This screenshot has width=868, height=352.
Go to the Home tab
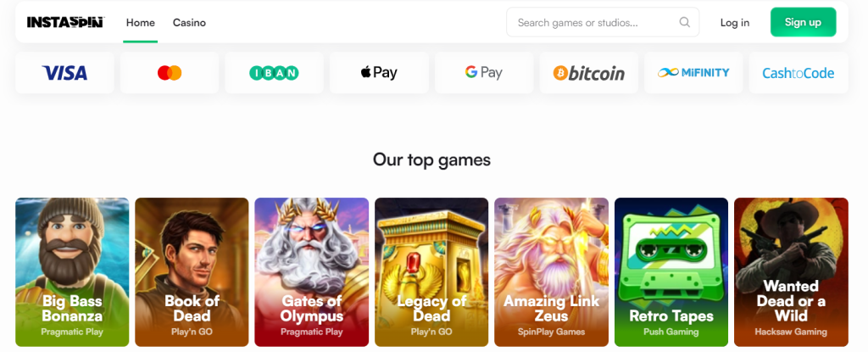pyautogui.click(x=140, y=23)
